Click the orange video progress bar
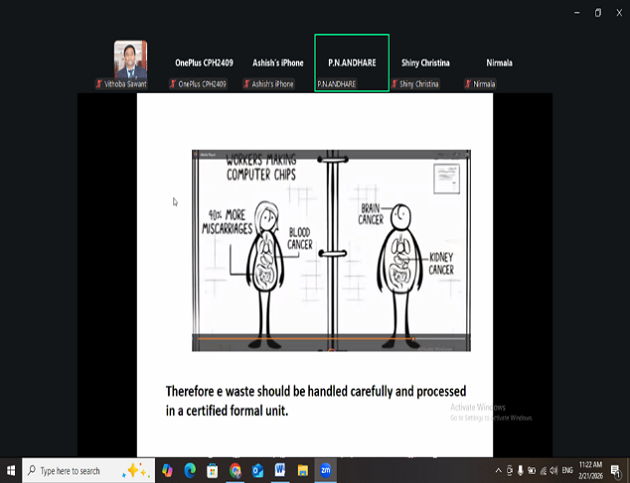The image size is (630, 483). click(330, 341)
